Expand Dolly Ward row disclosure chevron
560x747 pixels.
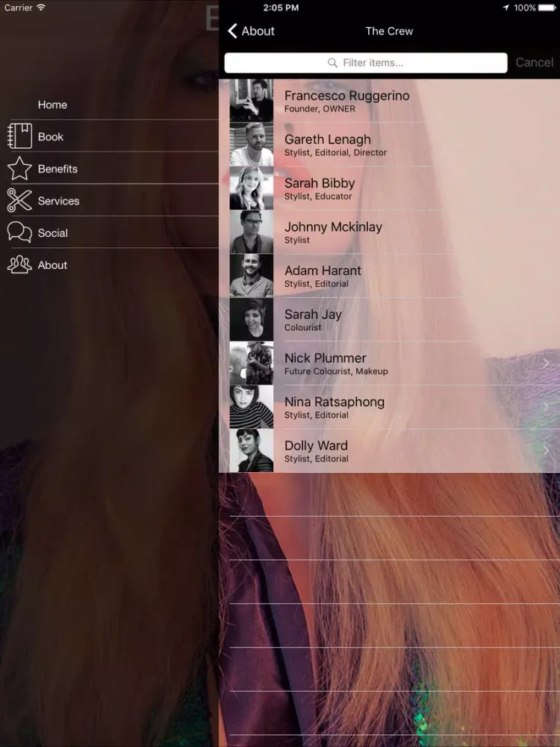(x=546, y=450)
